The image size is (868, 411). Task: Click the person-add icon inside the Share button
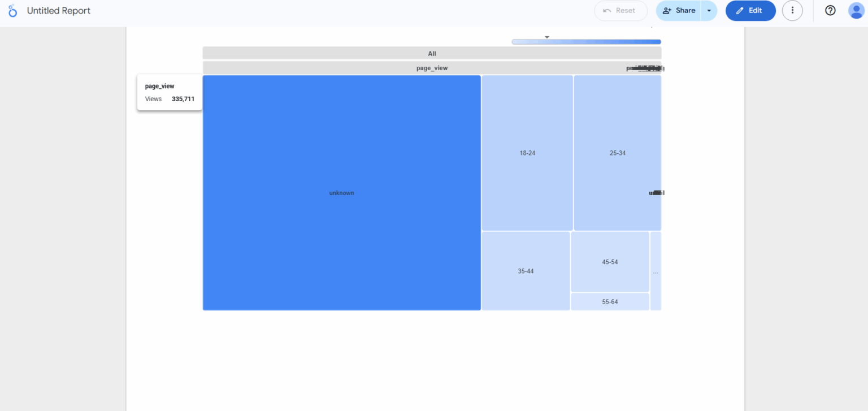pyautogui.click(x=667, y=10)
